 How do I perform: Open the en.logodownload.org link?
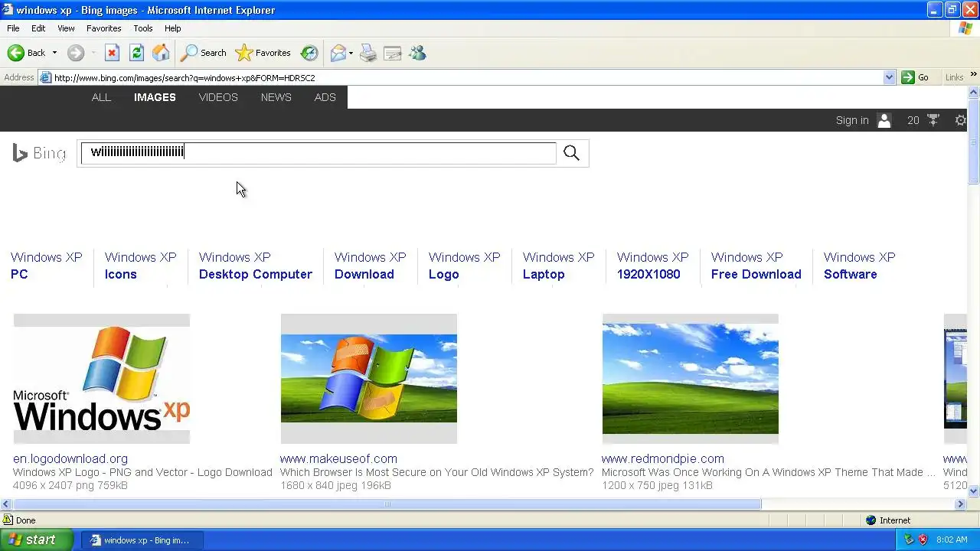70,459
